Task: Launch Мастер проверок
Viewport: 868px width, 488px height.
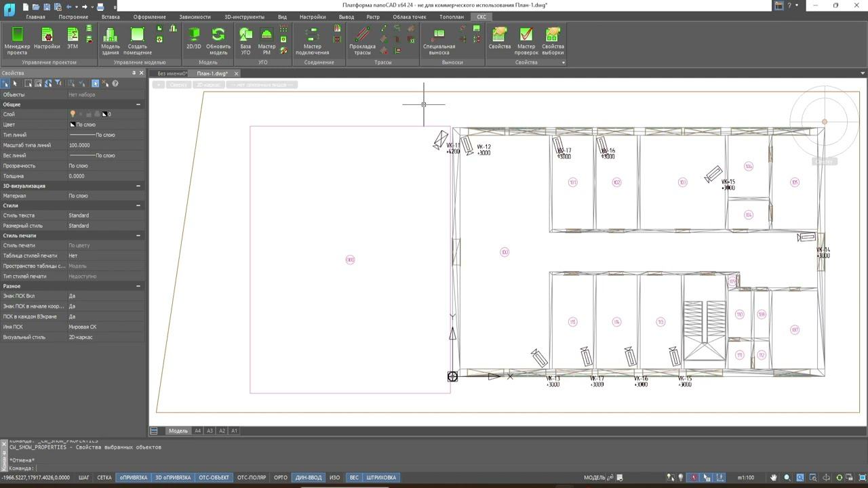Action: point(526,41)
